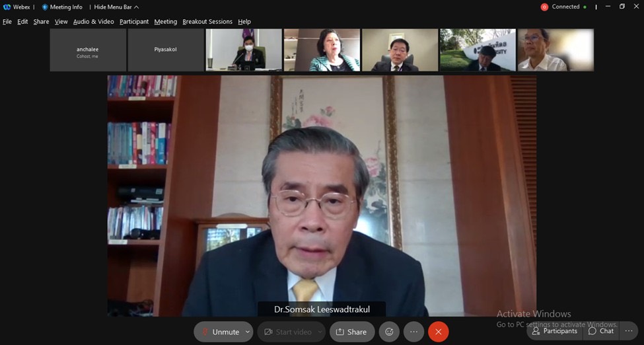Open the Chat panel

click(601, 331)
